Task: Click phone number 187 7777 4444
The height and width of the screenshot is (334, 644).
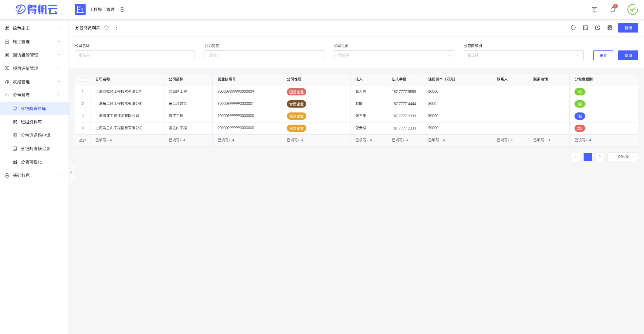Action: tap(404, 104)
